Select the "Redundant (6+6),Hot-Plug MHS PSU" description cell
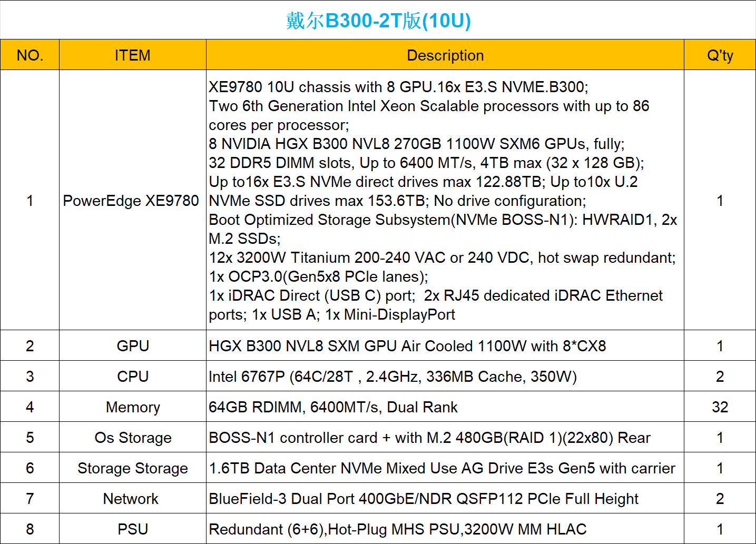 tap(445, 529)
